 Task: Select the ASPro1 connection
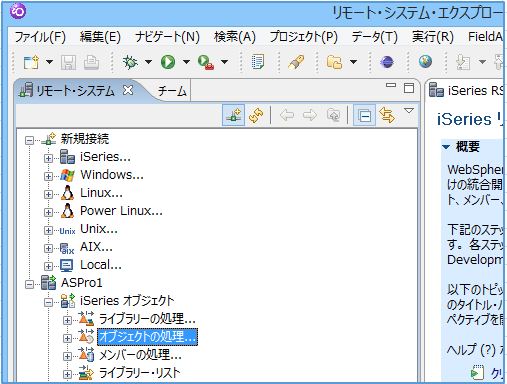[x=82, y=283]
